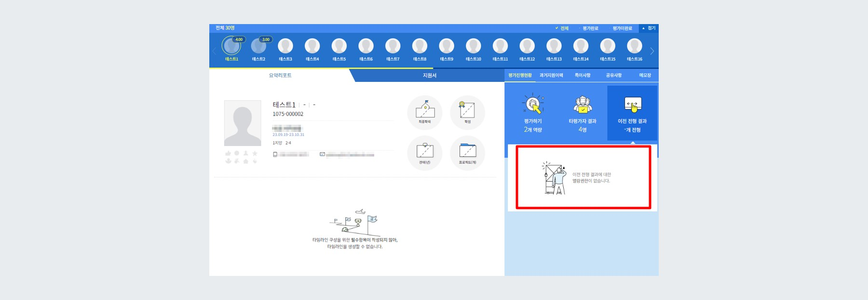Show previous applicants with left arrow

pyautogui.click(x=214, y=51)
